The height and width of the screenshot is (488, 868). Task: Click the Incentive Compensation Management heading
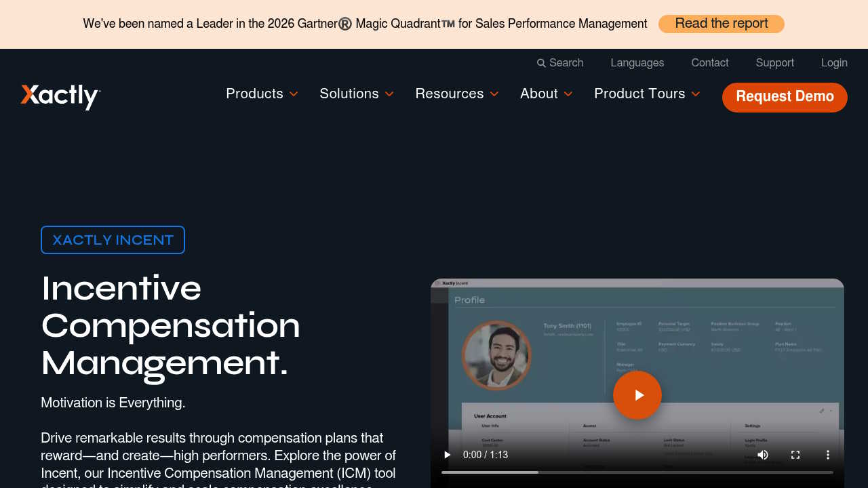point(171,325)
